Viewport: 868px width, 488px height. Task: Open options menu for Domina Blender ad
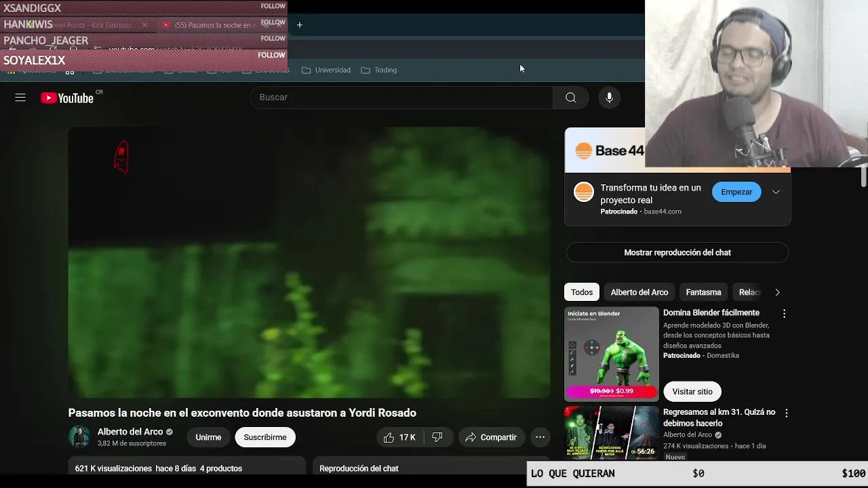[784, 314]
